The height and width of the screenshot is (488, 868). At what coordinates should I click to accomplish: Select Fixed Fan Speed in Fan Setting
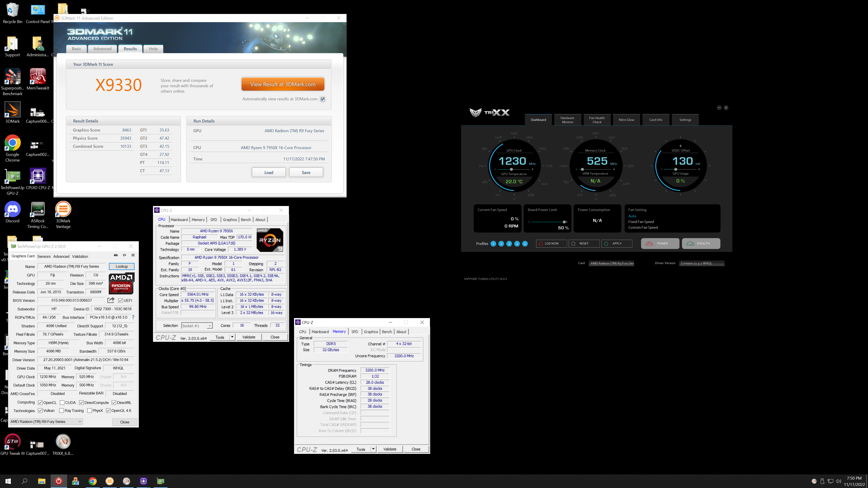pyautogui.click(x=641, y=222)
